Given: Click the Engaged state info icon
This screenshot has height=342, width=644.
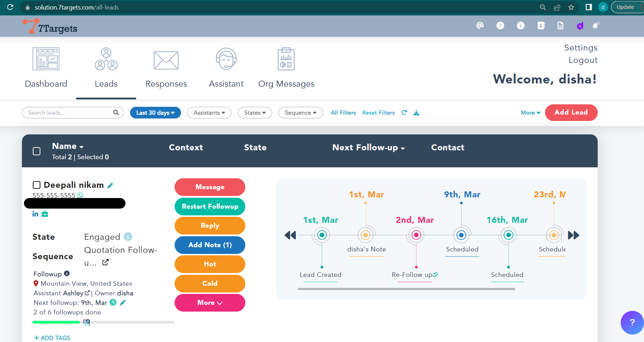Looking at the screenshot, I should tap(128, 237).
